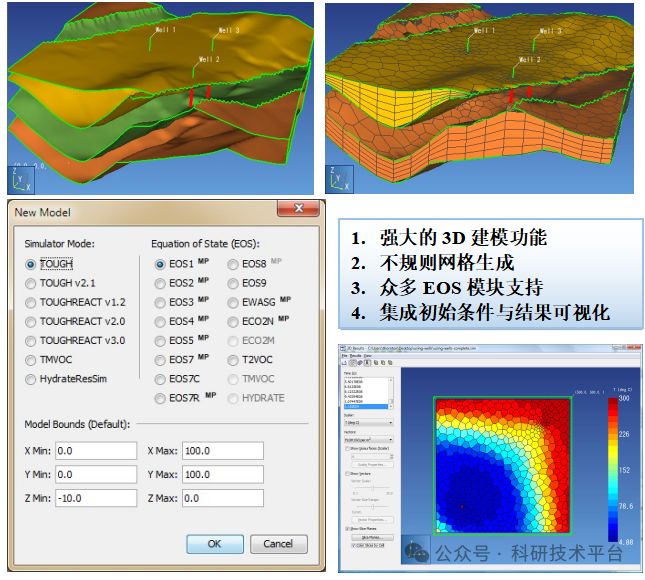
Task: Choose the EWASG equation of state
Action: [x=233, y=303]
